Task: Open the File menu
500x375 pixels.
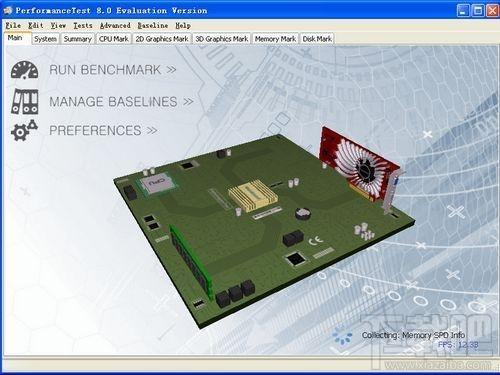Action: click(13, 25)
